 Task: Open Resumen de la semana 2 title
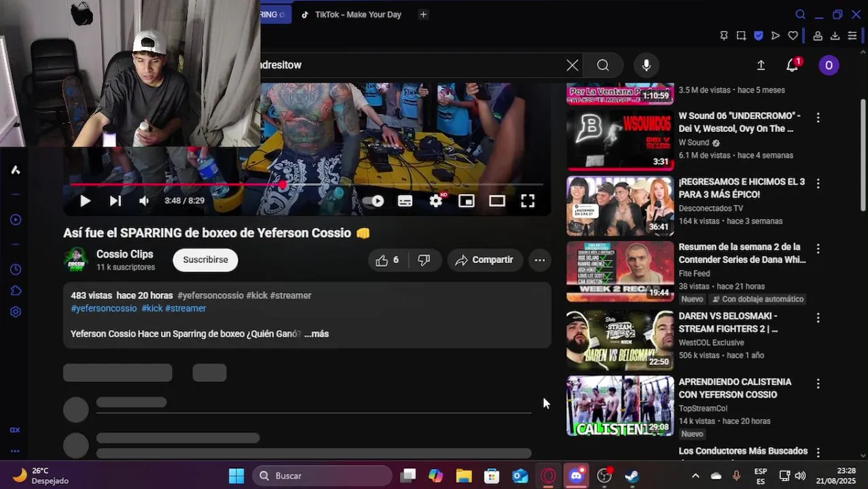click(x=742, y=253)
